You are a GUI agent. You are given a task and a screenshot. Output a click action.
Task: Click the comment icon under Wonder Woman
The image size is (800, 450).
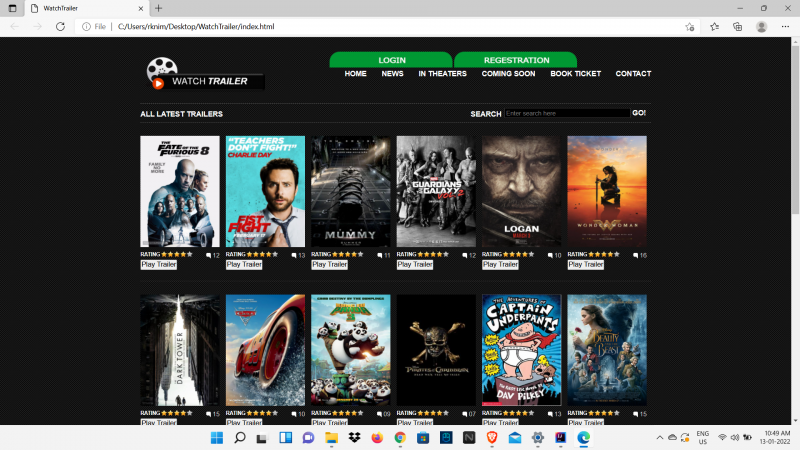pos(636,255)
